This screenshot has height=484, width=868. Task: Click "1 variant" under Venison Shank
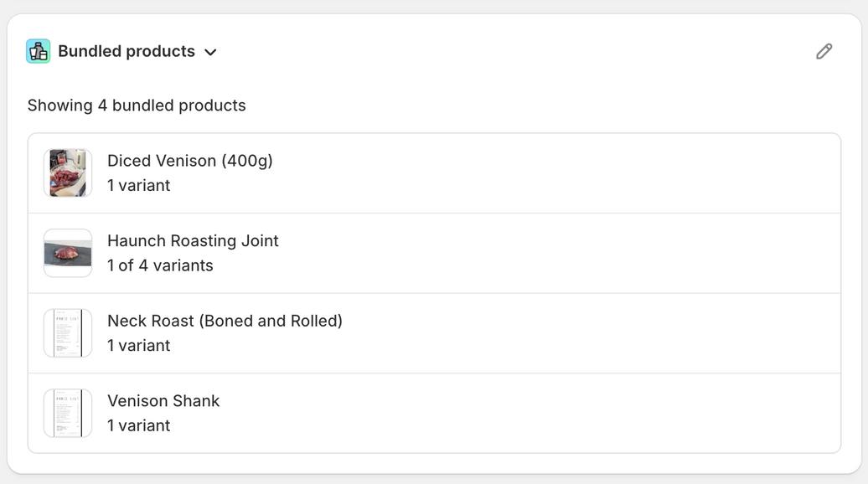coord(139,425)
